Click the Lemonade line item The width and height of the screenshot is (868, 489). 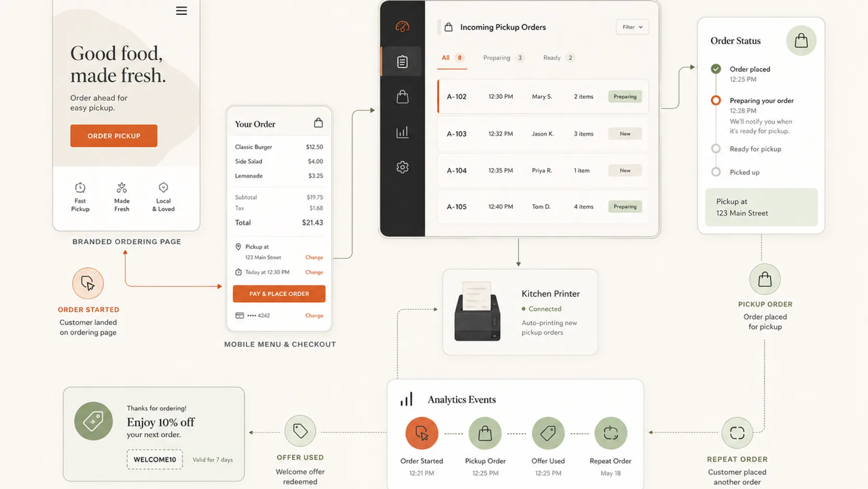(x=279, y=176)
